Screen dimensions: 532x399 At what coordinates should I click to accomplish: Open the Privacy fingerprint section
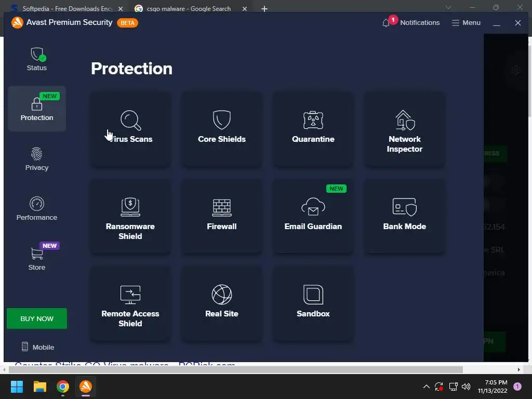coord(37,158)
